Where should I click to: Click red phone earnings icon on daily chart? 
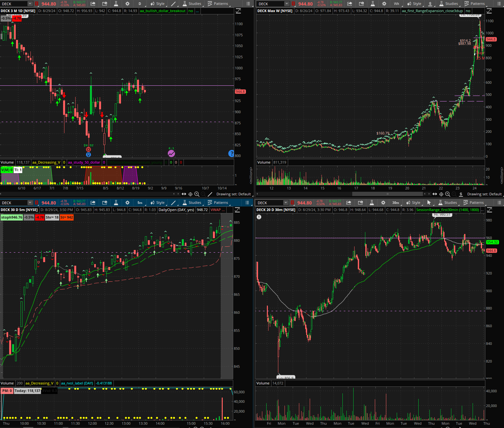pos(88,150)
